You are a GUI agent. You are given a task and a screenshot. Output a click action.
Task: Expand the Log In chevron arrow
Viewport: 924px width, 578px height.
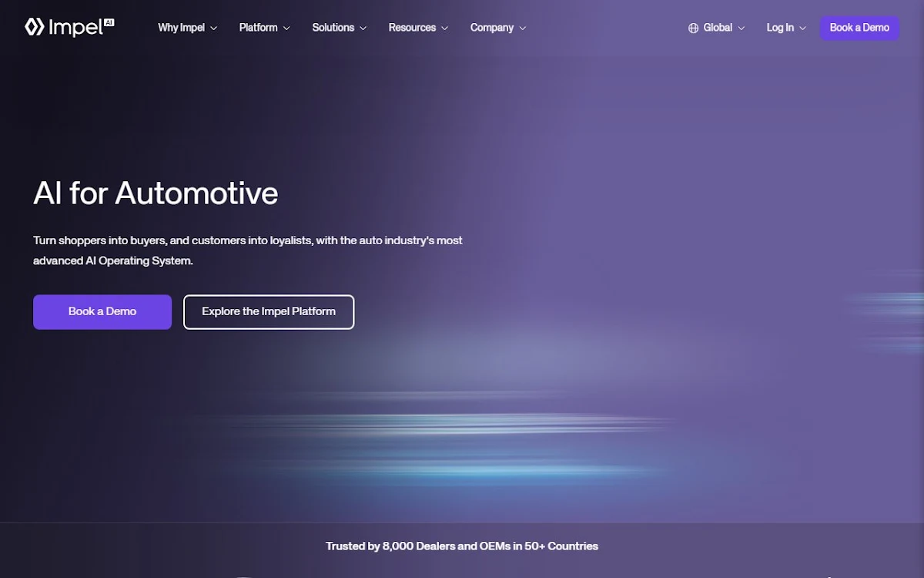coord(802,29)
